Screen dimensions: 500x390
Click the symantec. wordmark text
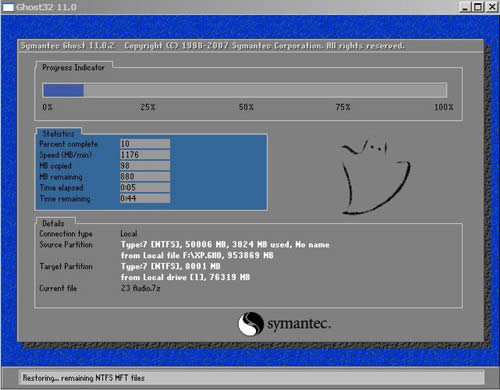pos(299,324)
